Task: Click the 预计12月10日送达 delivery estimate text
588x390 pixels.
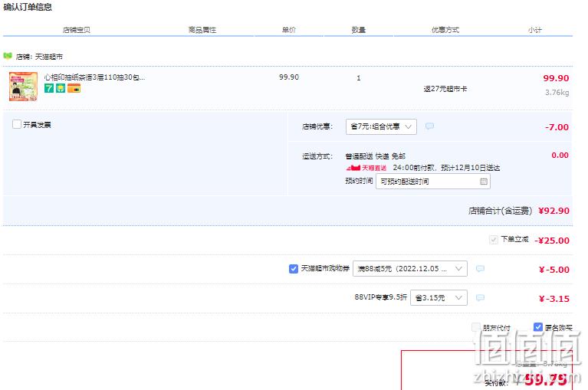Action: [470, 168]
